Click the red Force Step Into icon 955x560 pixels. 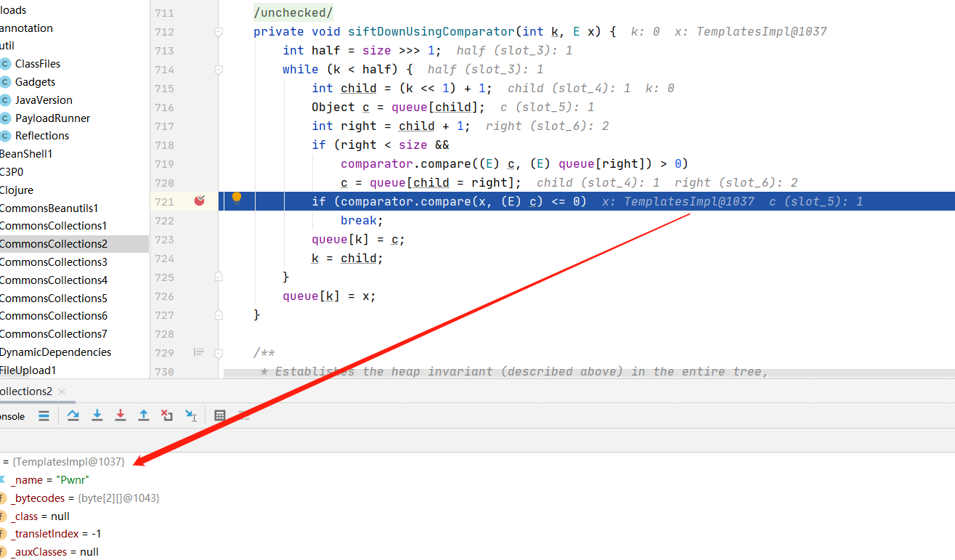coord(121,415)
